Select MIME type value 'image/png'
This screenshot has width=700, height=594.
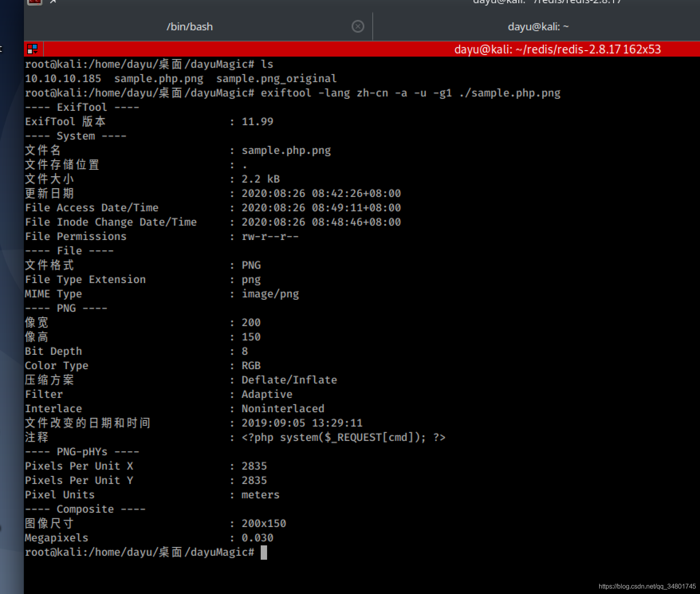270,294
